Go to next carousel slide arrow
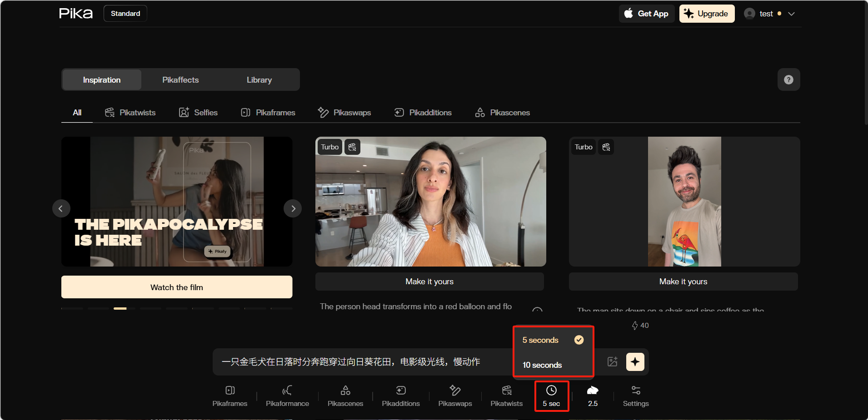The height and width of the screenshot is (420, 868). tap(293, 208)
